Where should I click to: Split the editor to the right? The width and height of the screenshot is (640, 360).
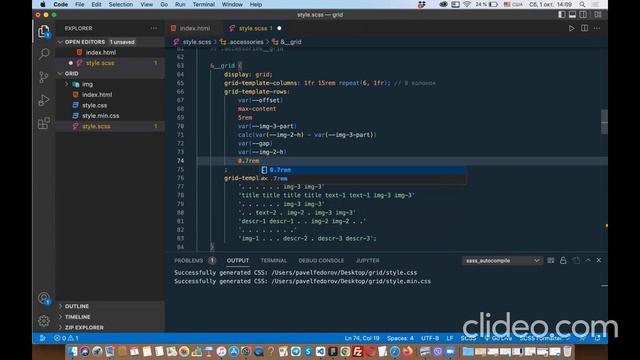(x=584, y=28)
